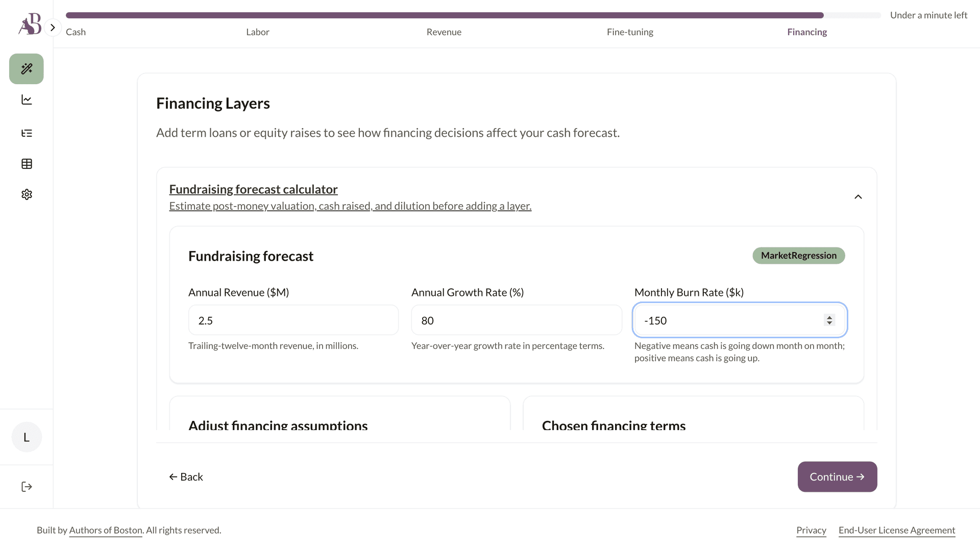Click the 'Chosen financing terms' heading
This screenshot has height=551, width=980.
614,425
